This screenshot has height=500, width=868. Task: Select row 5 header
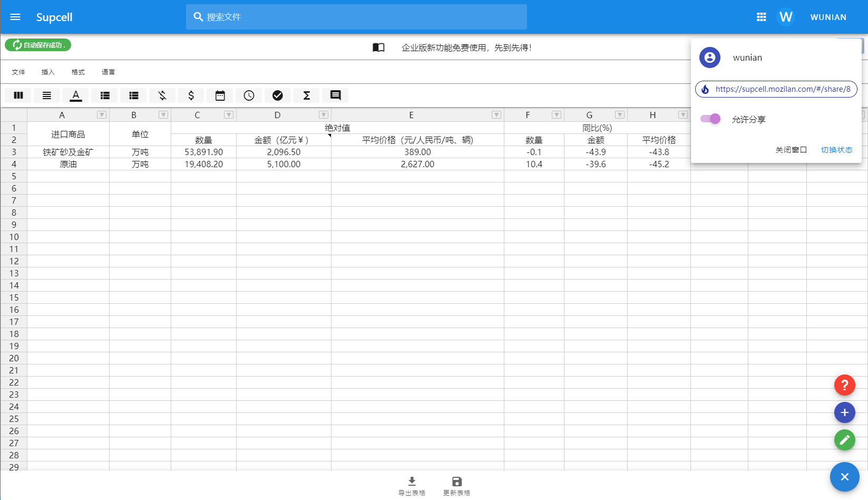tap(14, 176)
